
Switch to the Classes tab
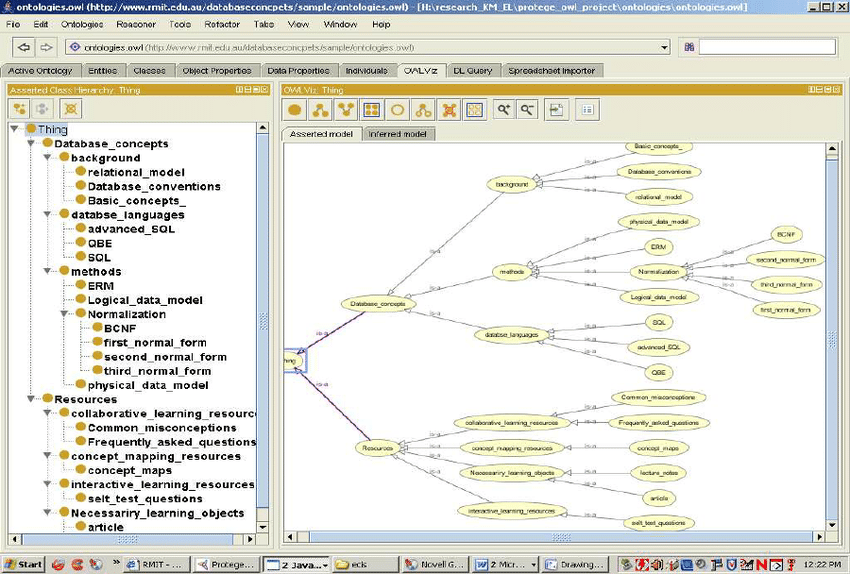(149, 70)
